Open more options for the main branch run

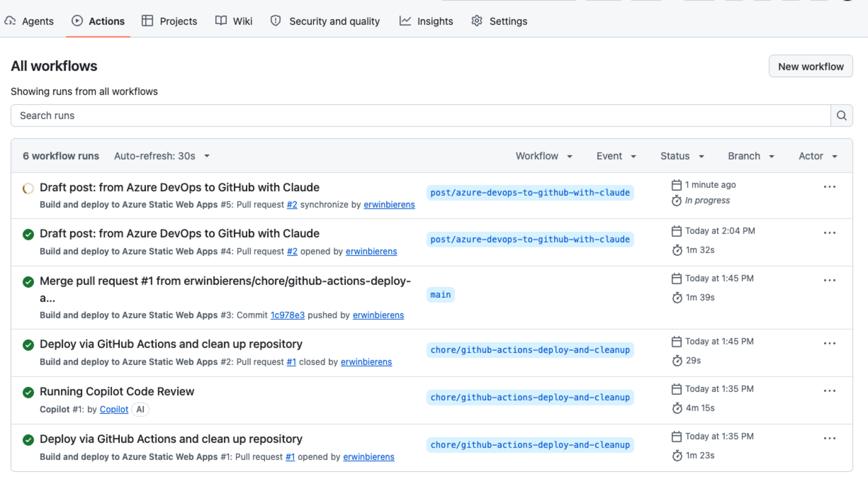[x=829, y=280]
